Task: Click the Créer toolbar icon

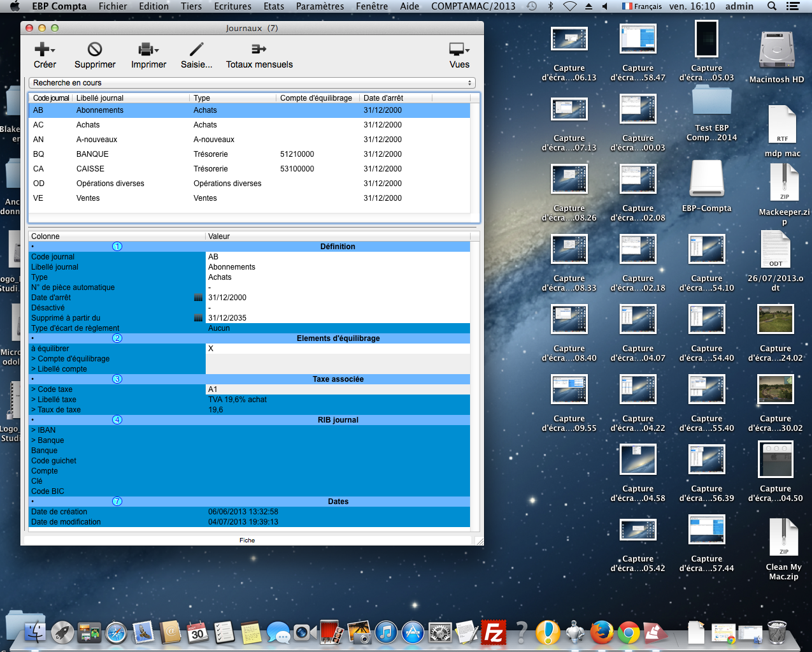Action: [x=44, y=50]
